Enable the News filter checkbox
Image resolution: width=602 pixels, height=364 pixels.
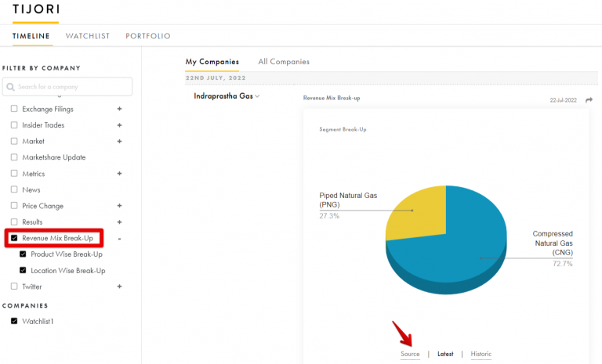(14, 189)
